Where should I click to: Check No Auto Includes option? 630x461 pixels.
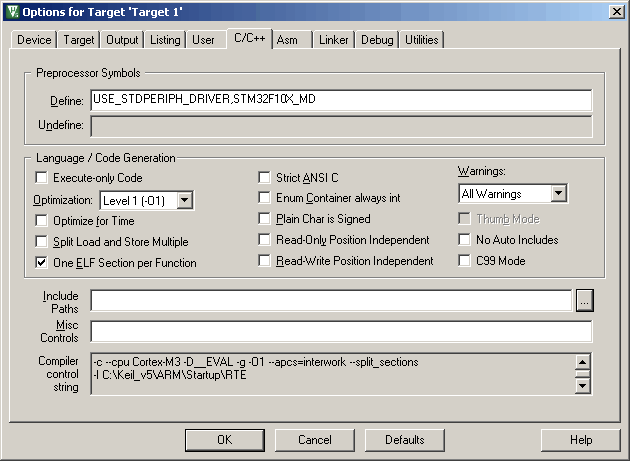(x=465, y=240)
